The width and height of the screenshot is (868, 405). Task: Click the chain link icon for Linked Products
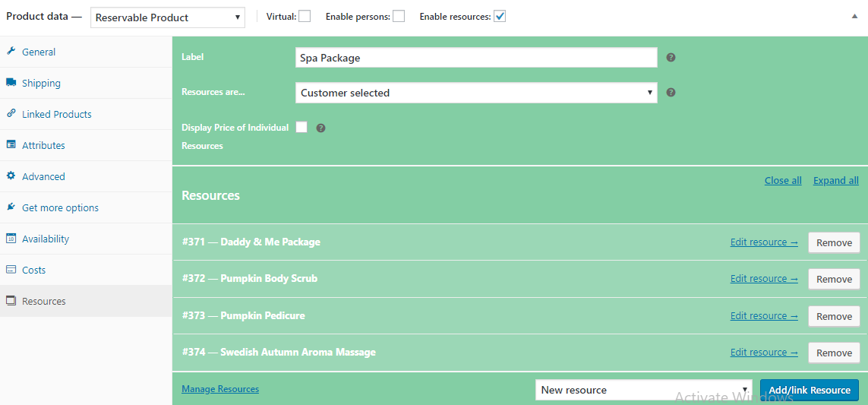point(11,114)
